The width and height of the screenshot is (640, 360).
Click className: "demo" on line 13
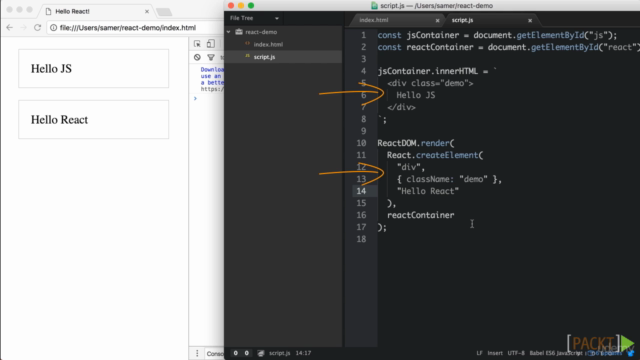tap(447, 179)
